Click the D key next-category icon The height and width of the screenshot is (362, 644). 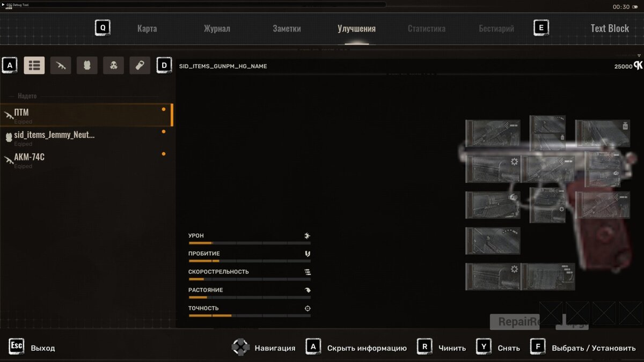(164, 65)
